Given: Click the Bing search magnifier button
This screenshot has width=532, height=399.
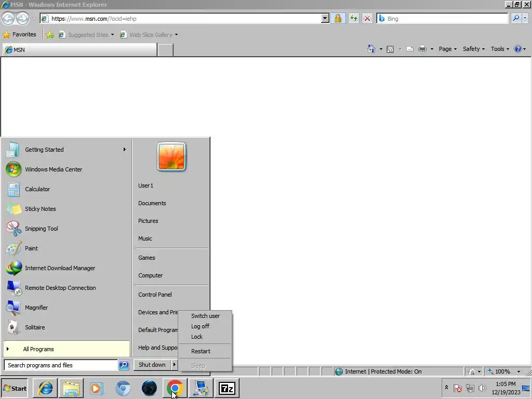Looking at the screenshot, I should click(516, 18).
